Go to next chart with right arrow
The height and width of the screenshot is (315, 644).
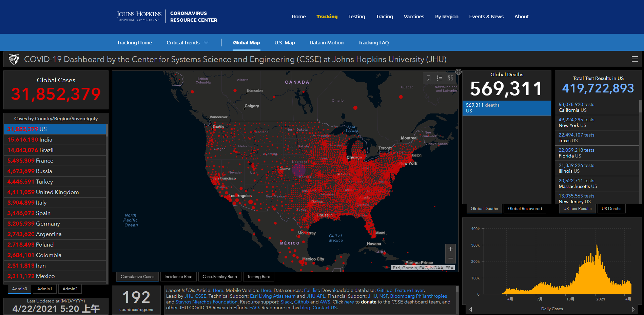tap(633, 309)
